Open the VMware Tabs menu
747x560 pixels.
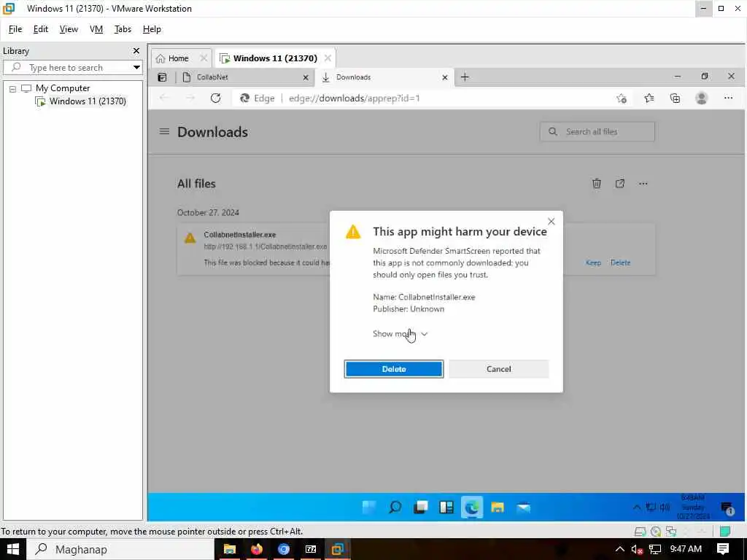123,29
